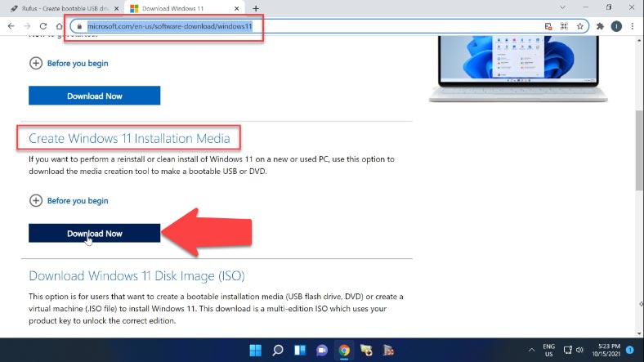Go back using the browser back arrow
This screenshot has width=644, height=362.
tap(11, 26)
